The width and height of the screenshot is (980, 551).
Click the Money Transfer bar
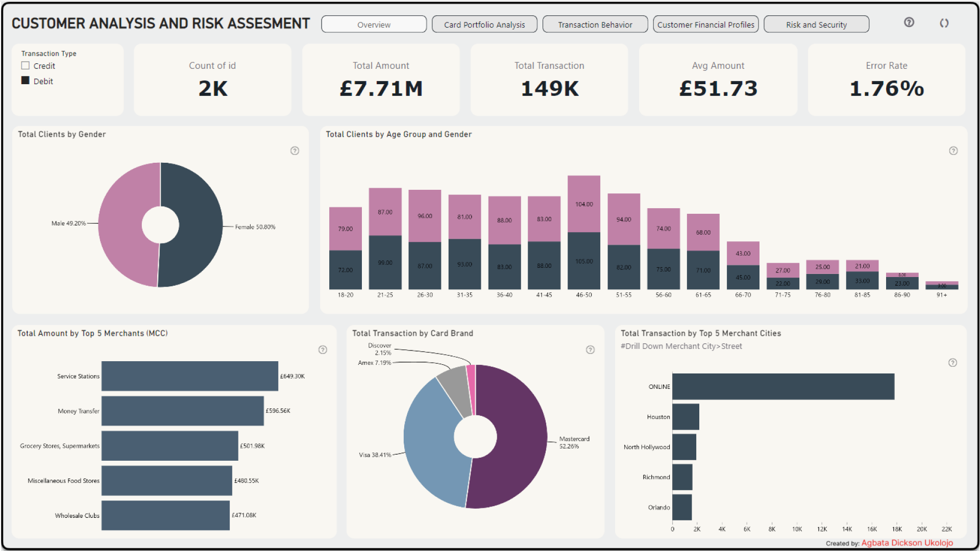[183, 411]
